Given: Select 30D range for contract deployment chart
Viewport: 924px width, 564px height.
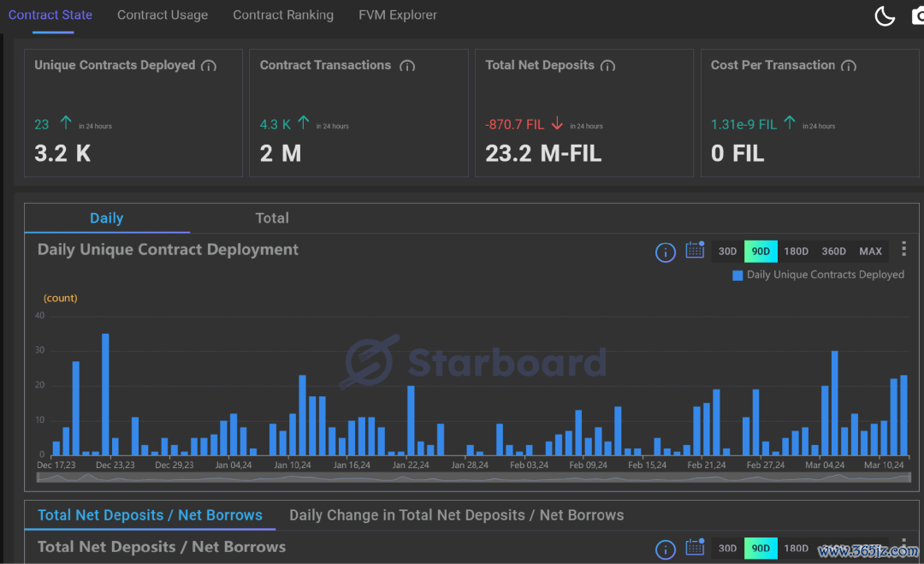Looking at the screenshot, I should click(x=727, y=252).
